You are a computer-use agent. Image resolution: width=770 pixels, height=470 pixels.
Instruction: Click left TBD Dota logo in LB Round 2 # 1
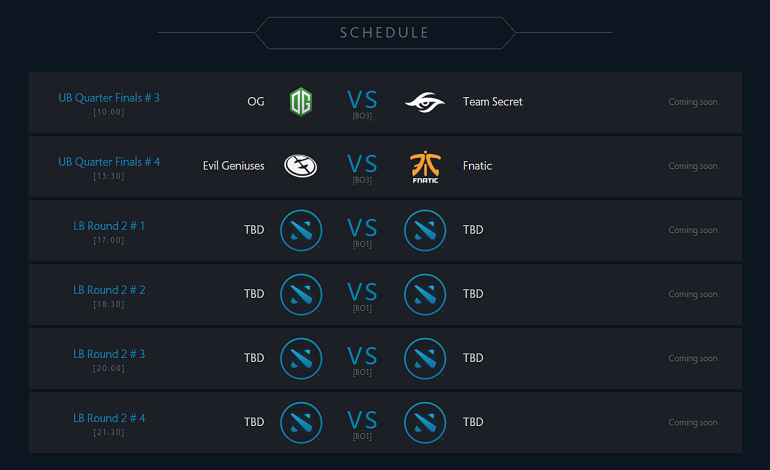(x=301, y=230)
